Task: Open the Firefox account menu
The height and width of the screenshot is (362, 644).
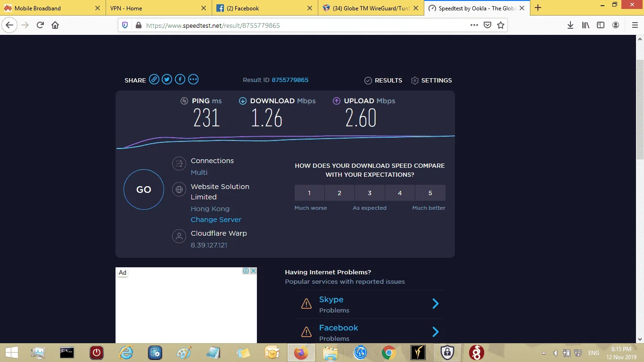Action: [x=616, y=25]
